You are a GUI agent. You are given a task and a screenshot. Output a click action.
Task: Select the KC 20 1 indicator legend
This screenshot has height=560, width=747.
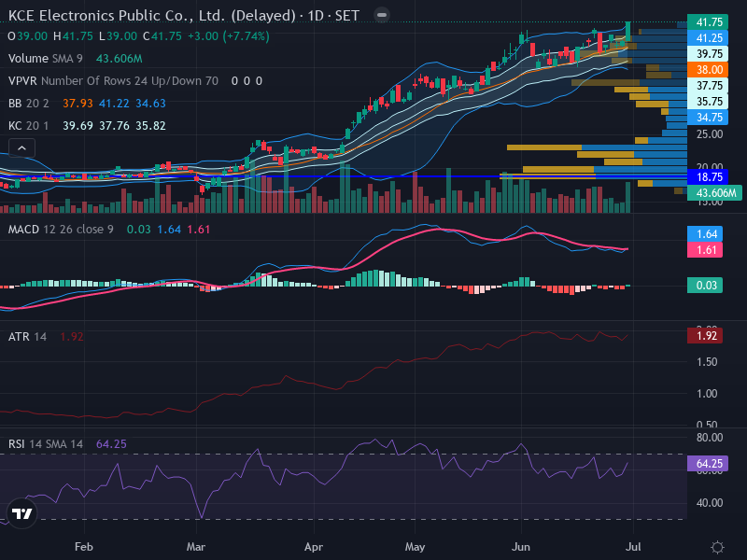pyautogui.click(x=29, y=126)
